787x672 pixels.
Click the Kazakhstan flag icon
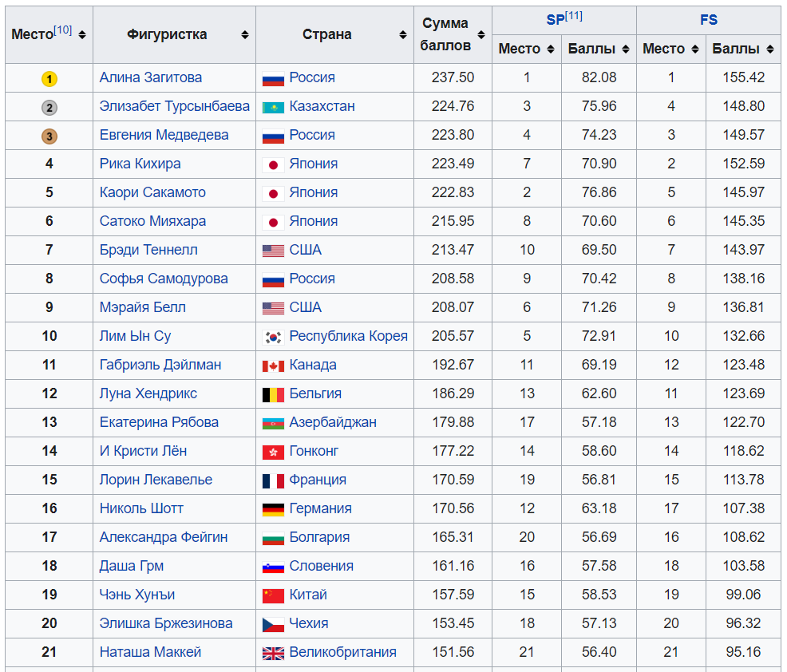click(x=273, y=107)
